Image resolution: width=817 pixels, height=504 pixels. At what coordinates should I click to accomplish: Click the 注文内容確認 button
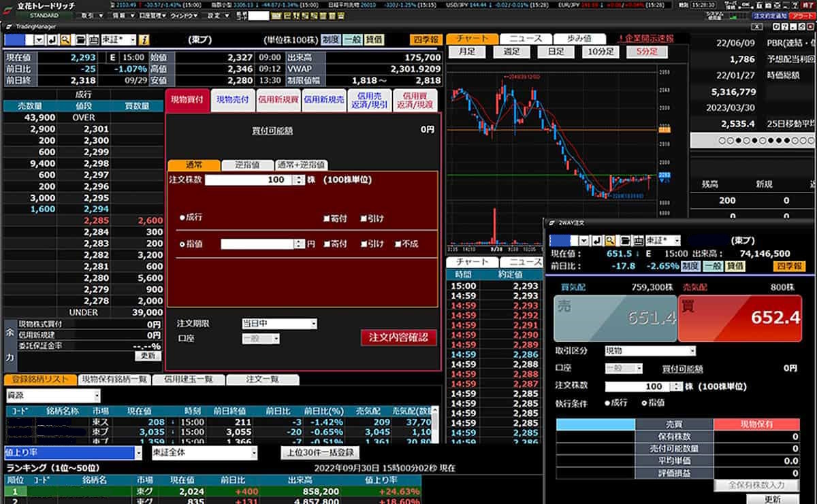coord(399,338)
